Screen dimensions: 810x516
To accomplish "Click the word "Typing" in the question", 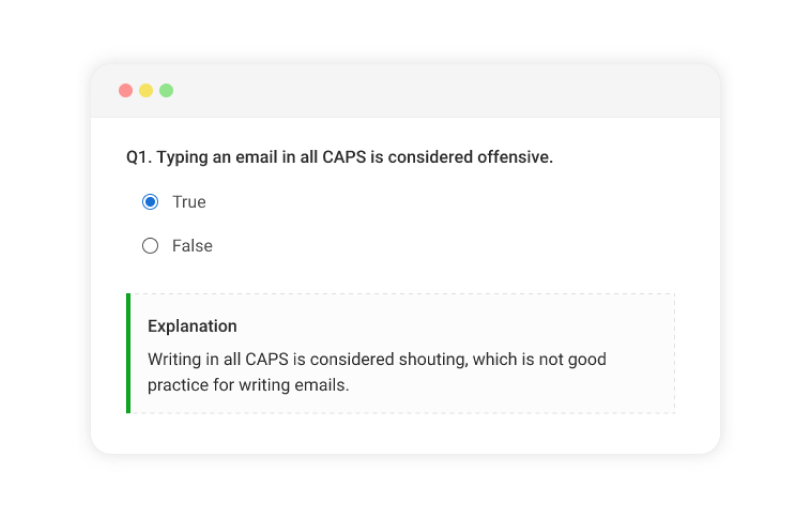I will coord(182,158).
